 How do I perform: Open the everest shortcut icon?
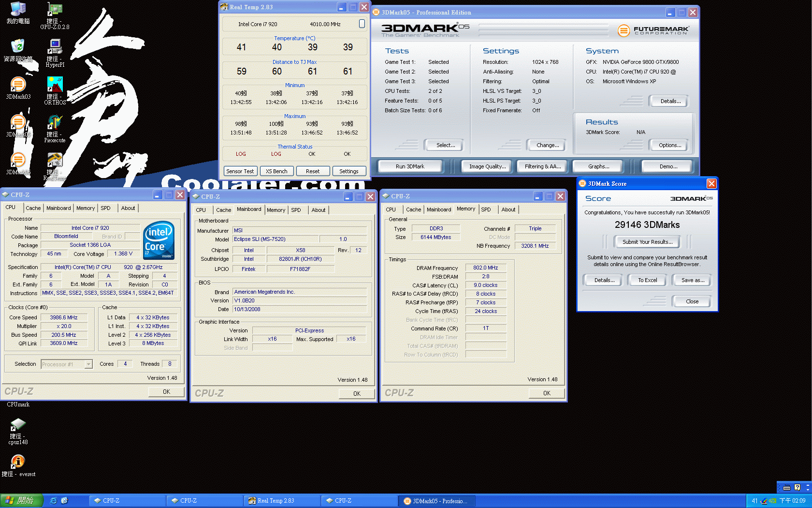[18, 465]
